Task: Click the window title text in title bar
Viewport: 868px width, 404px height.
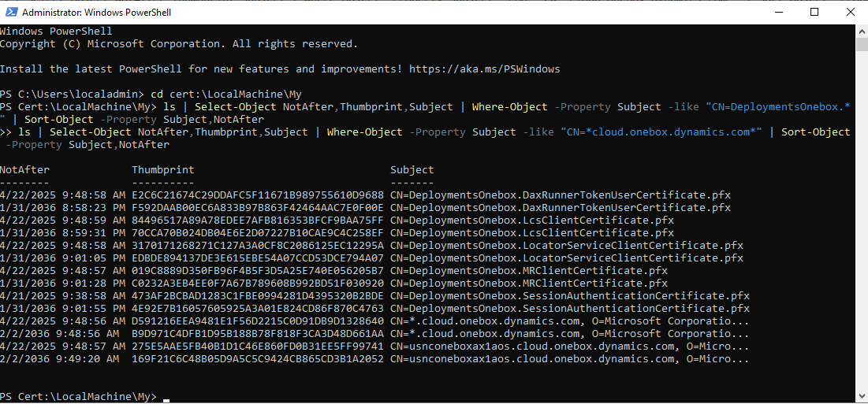Action: coord(95,12)
